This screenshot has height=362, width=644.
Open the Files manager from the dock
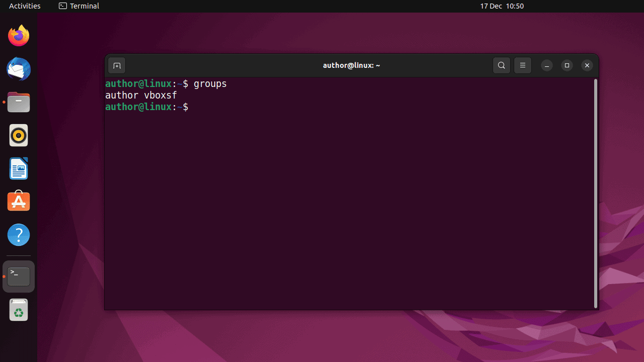[x=19, y=102]
